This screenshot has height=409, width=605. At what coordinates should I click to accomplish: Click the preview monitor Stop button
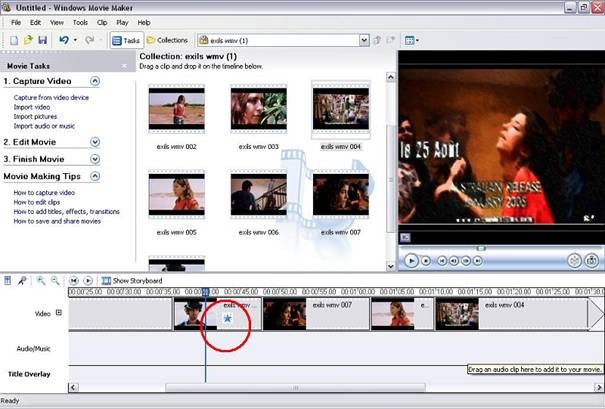[x=426, y=261]
